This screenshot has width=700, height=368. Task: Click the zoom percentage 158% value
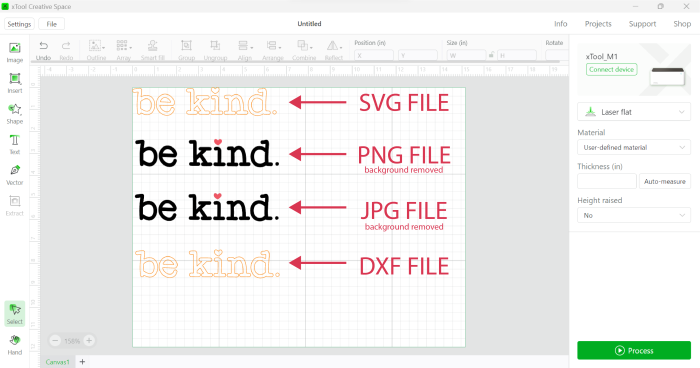point(72,341)
